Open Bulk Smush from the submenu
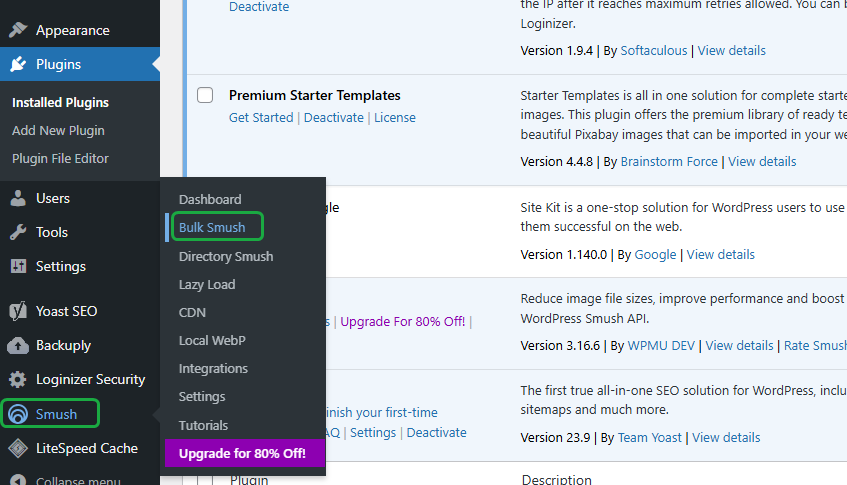 pos(212,227)
